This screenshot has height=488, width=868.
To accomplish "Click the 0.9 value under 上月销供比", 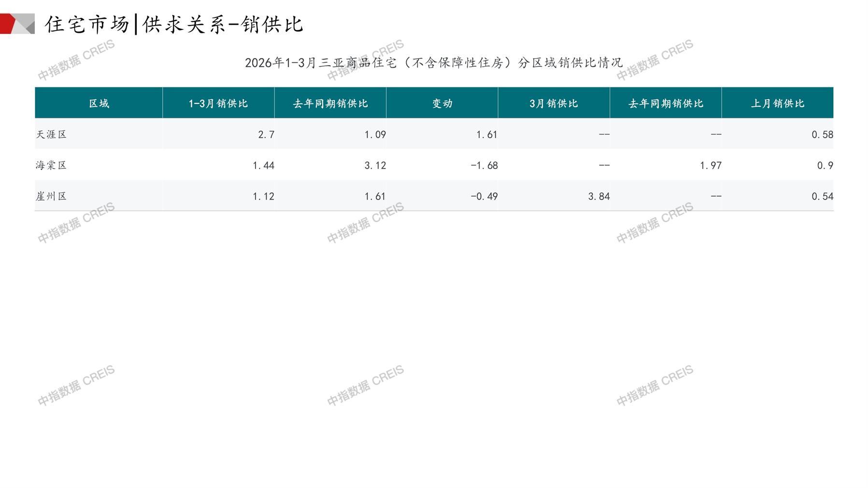I will [825, 165].
